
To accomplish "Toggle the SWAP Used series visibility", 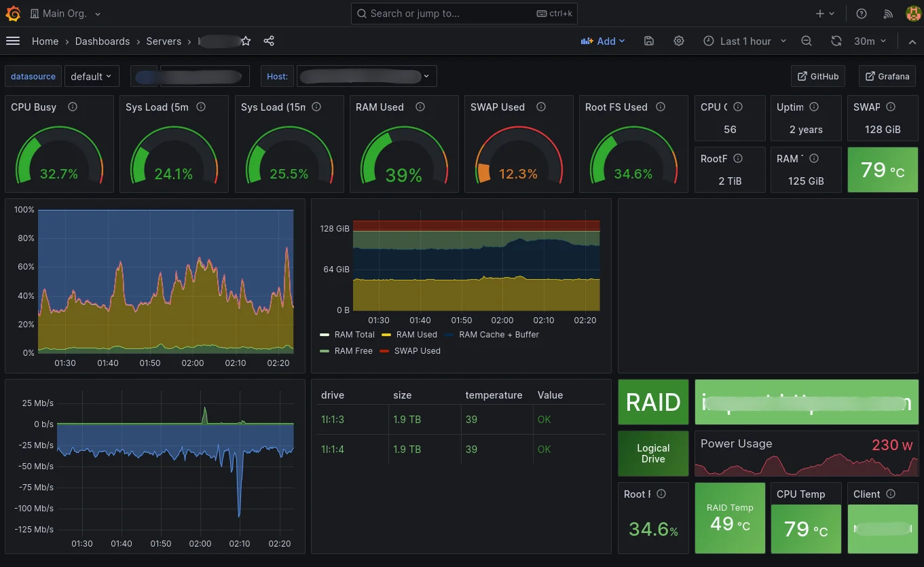I will click(x=417, y=350).
